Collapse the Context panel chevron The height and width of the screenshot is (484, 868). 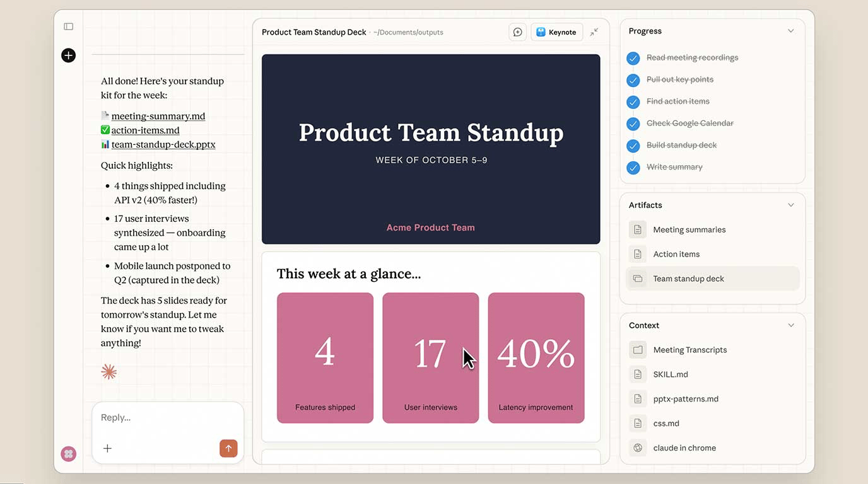[x=790, y=325]
